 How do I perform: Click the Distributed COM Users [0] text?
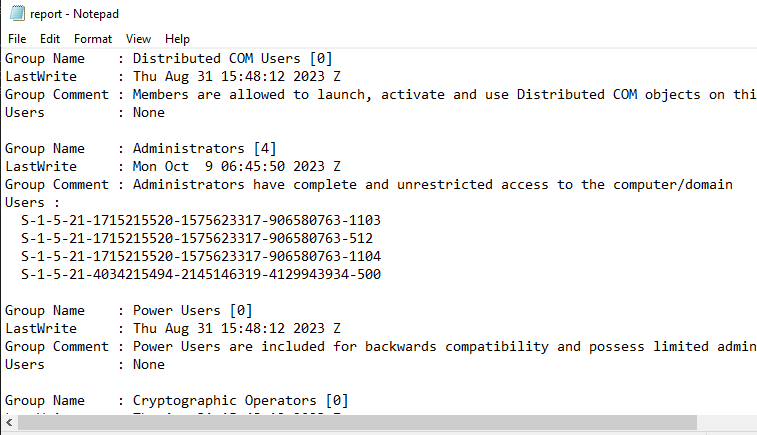click(x=232, y=59)
